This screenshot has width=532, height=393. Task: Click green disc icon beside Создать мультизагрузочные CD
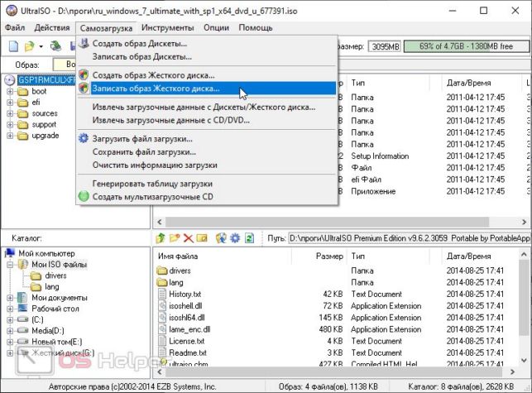click(x=84, y=196)
